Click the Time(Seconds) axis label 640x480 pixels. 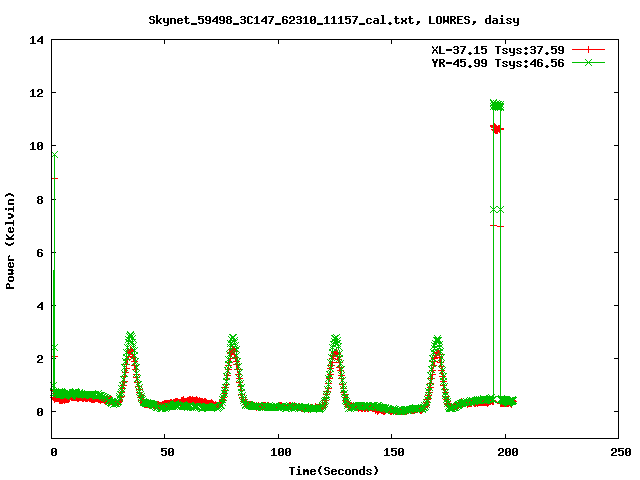333,471
